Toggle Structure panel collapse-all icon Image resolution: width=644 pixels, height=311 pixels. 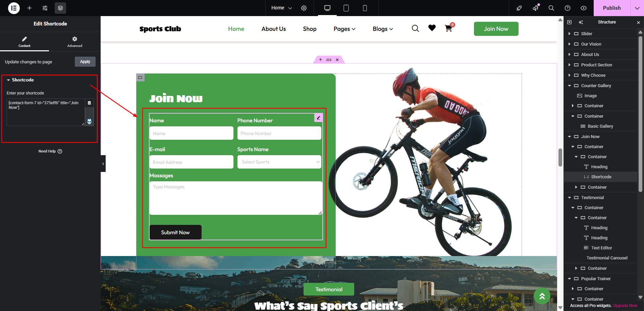(569, 22)
